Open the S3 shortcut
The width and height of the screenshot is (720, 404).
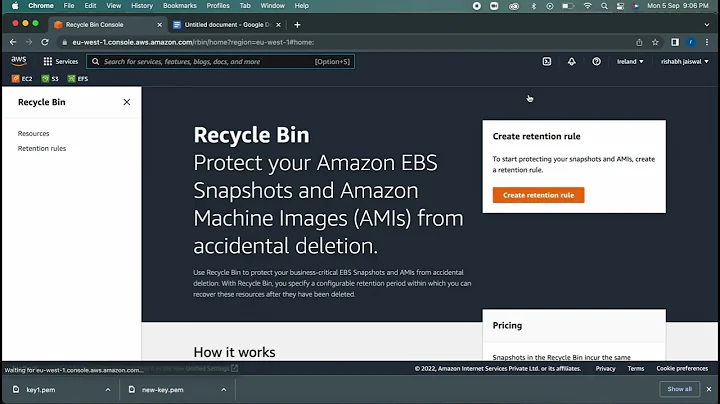50,79
